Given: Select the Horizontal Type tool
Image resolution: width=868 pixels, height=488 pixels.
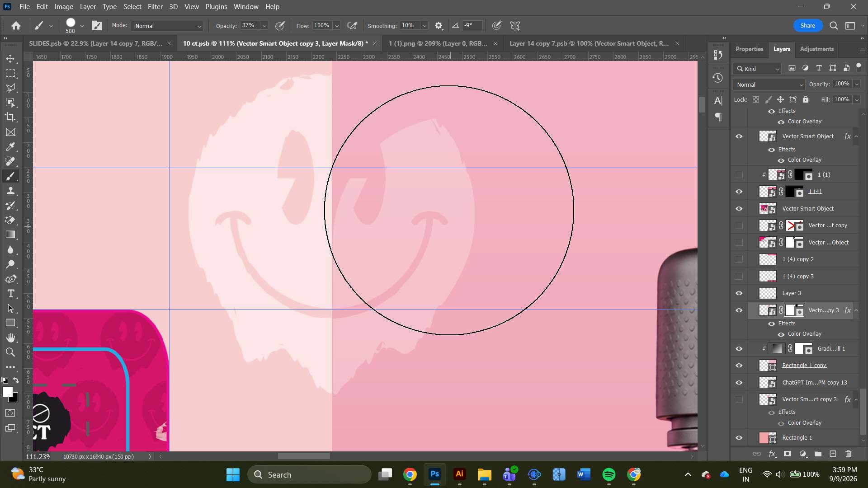Looking at the screenshot, I should (x=10, y=294).
